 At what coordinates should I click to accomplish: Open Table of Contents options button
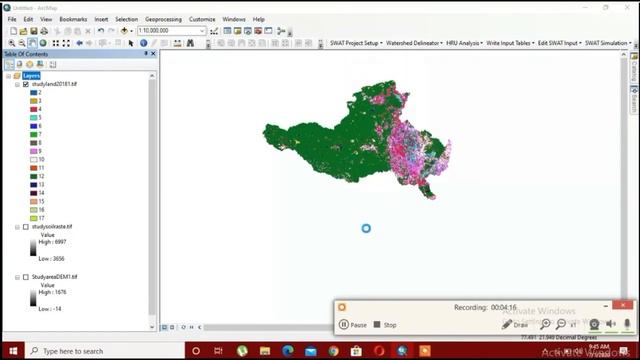[53, 64]
